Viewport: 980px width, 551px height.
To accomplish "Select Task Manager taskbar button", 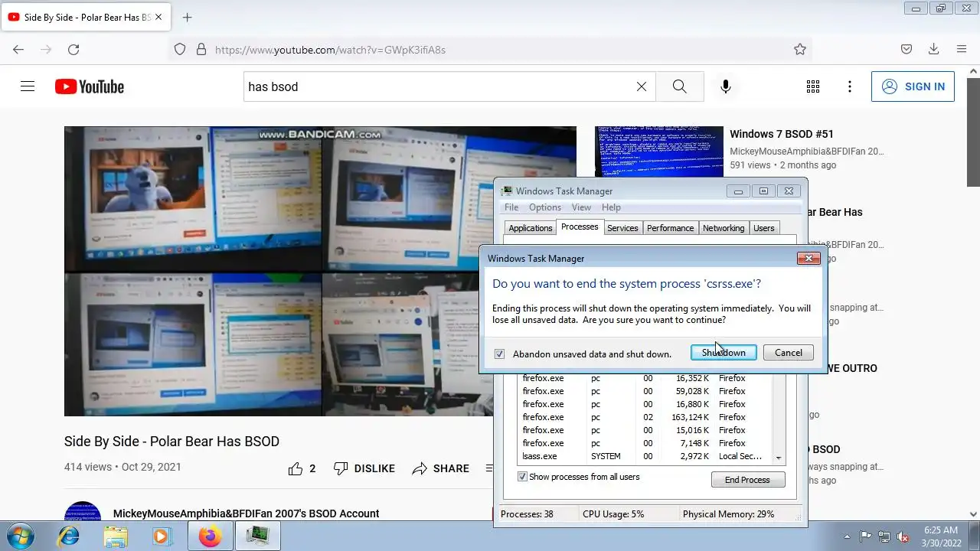I will coord(258,536).
